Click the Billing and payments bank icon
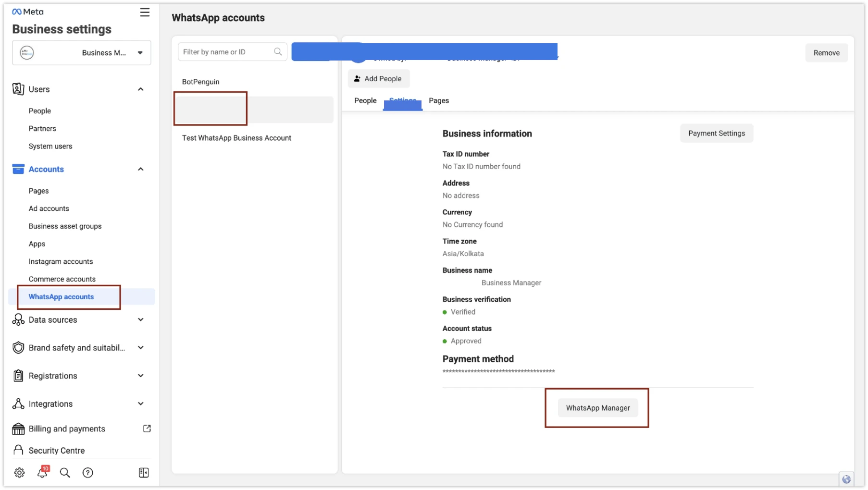The width and height of the screenshot is (868, 490). point(18,429)
